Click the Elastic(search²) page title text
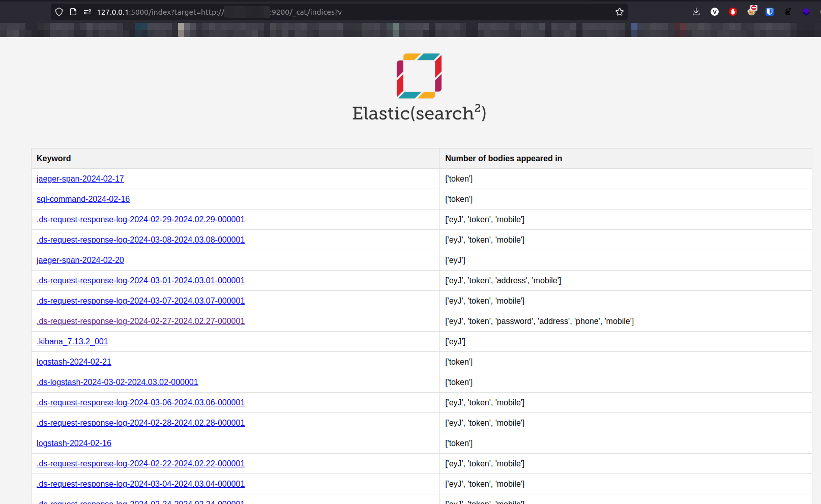The image size is (821, 504). click(419, 113)
